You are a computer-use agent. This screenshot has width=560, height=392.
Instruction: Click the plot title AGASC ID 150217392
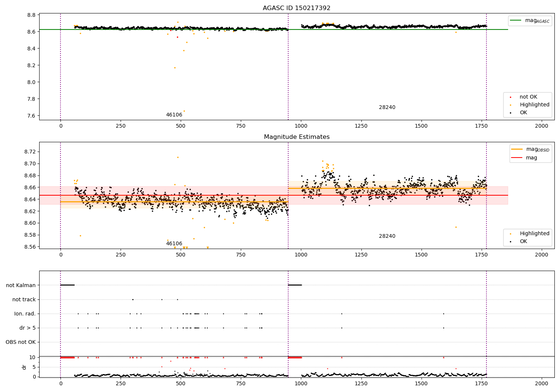coord(296,8)
